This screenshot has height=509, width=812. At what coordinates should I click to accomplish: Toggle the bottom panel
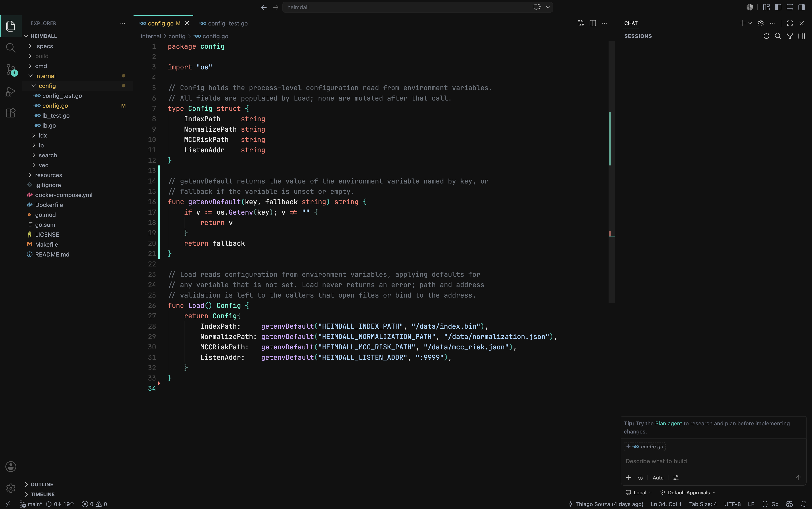click(x=790, y=7)
